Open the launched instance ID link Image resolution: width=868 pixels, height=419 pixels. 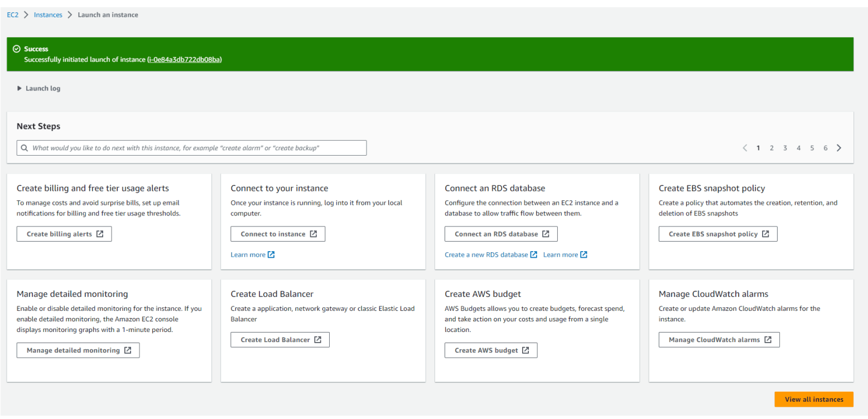pos(185,60)
